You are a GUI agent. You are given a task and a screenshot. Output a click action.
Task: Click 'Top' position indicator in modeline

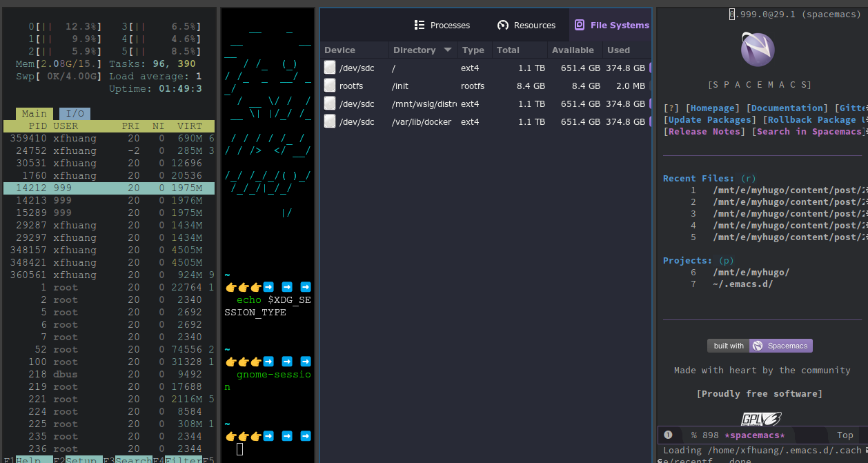pos(845,435)
